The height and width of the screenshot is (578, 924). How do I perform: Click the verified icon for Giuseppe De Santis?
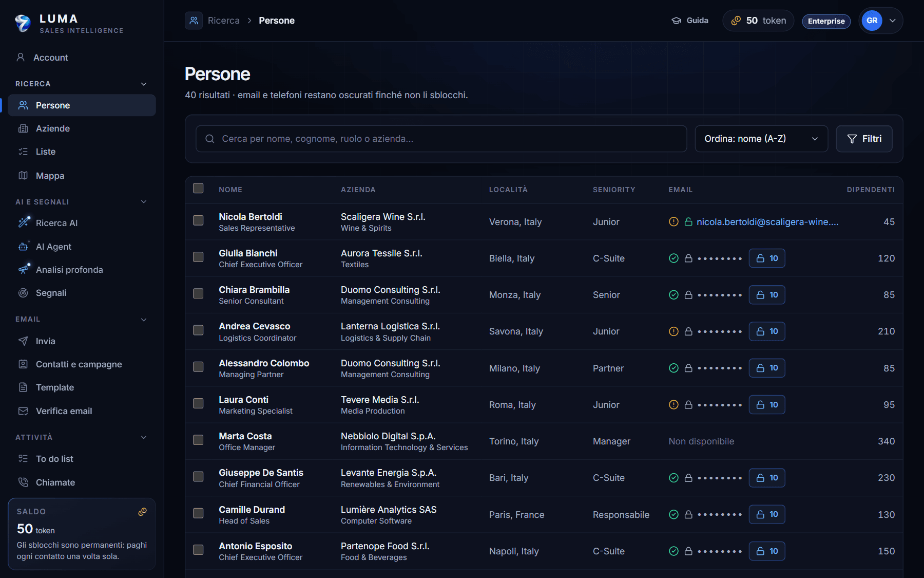tap(673, 478)
